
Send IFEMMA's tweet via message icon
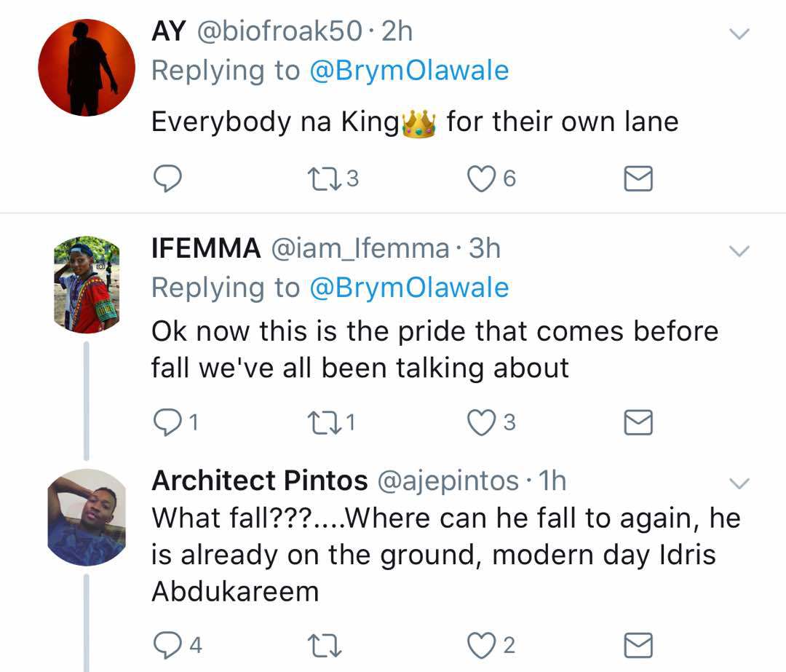click(639, 422)
